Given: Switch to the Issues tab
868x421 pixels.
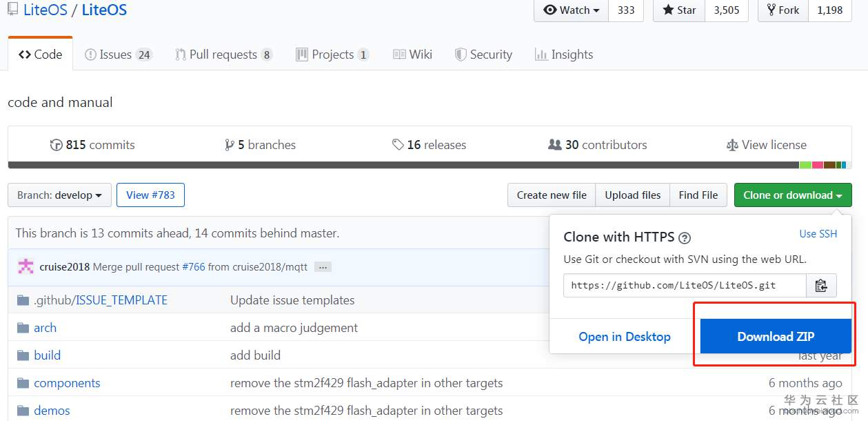Looking at the screenshot, I should click(x=118, y=55).
